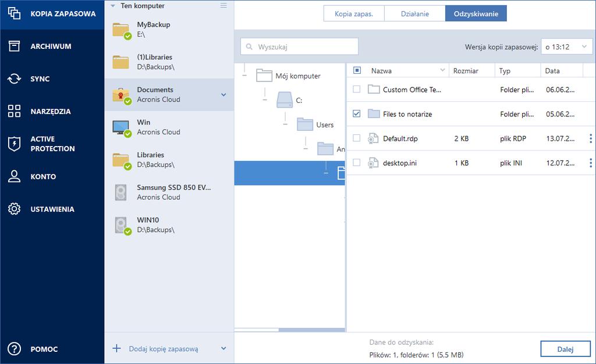Click the plus icon for adding backup
The height and width of the screenshot is (364, 596).
[x=116, y=348]
